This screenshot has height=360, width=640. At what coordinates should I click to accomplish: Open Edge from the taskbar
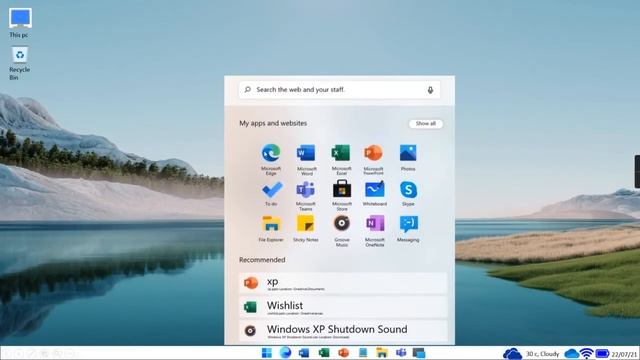285,353
